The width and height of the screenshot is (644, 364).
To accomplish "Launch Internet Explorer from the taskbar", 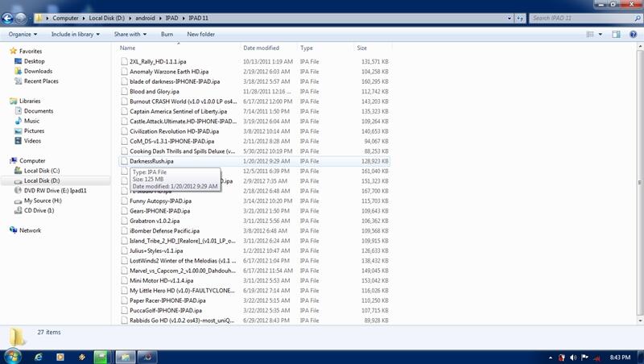I will 38,357.
